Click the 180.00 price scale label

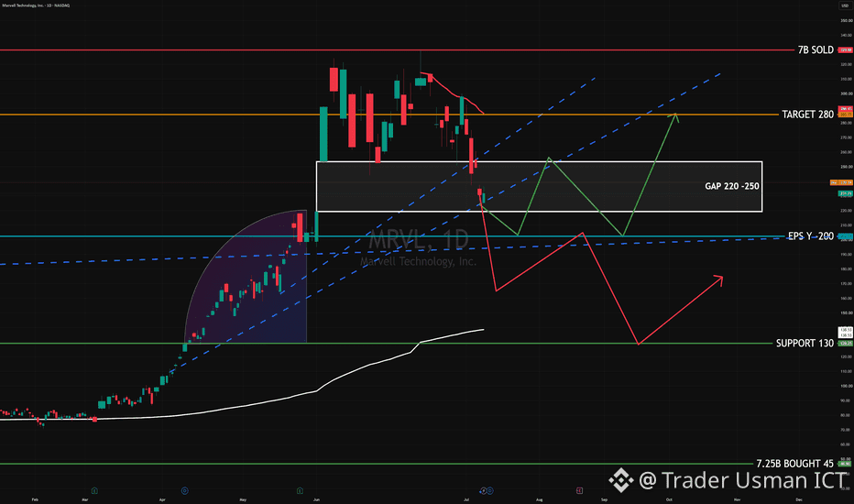[847, 269]
